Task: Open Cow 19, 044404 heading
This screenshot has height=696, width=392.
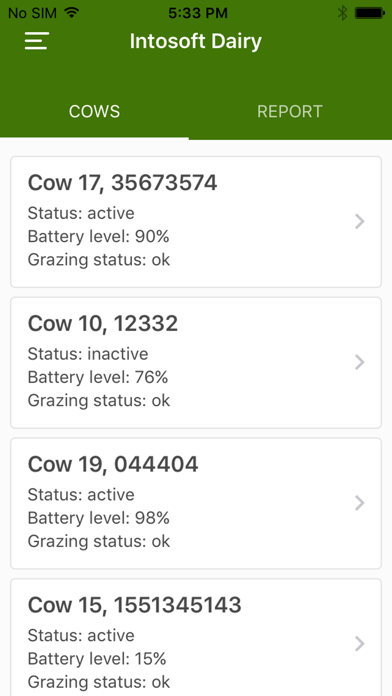Action: 113,464
